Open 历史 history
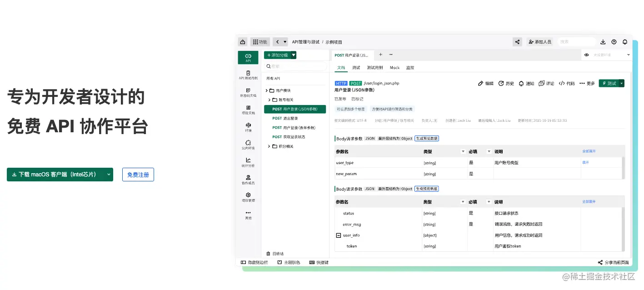Image resolution: width=644 pixels, height=290 pixels. click(506, 84)
